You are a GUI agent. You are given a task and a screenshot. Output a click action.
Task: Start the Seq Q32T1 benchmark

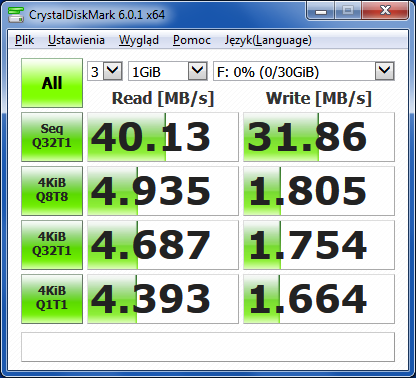[x=52, y=137]
